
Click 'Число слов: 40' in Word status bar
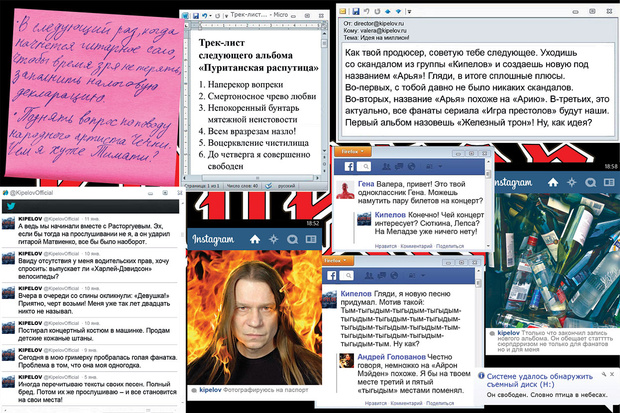242,186
